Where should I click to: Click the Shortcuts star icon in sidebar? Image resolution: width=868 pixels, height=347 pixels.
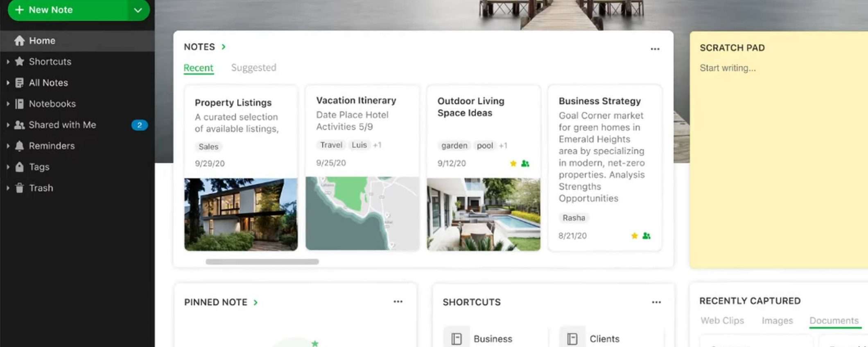pyautogui.click(x=19, y=61)
